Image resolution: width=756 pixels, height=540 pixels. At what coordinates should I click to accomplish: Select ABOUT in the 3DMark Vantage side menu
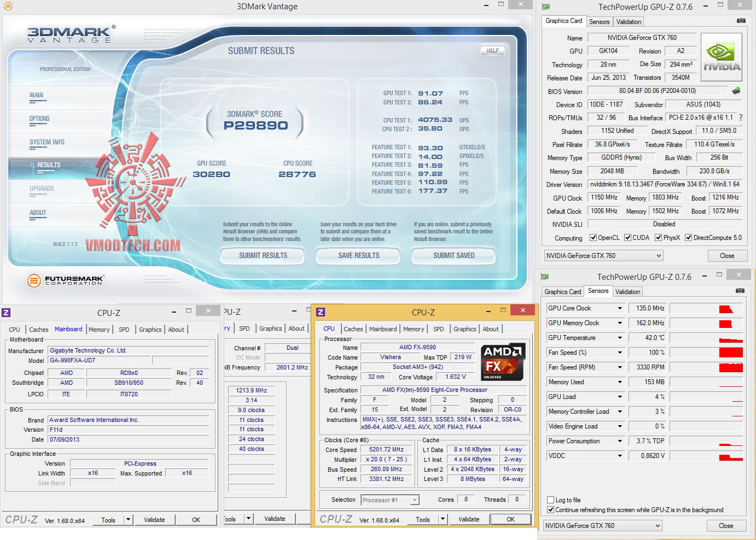38,213
